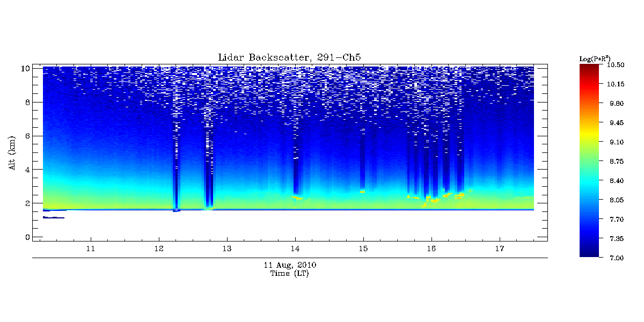644x322 pixels.
Task: Click the x-axis tick label 17
Action: click(500, 249)
